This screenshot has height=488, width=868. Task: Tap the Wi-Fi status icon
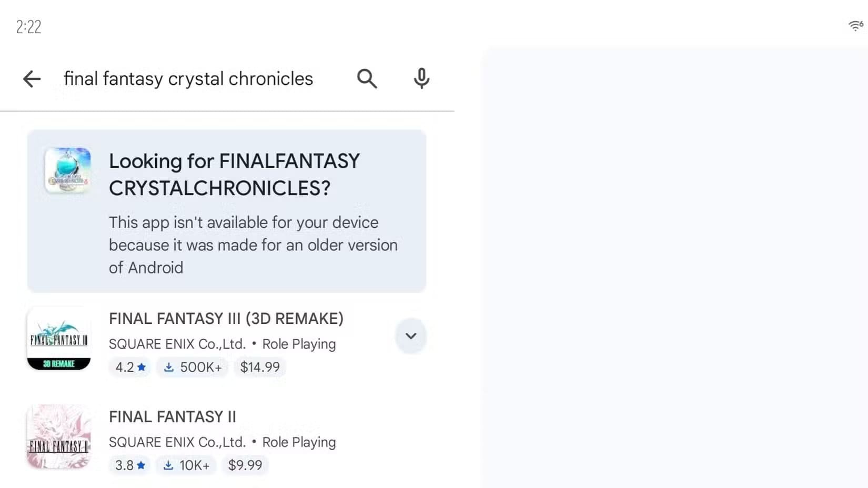(855, 25)
